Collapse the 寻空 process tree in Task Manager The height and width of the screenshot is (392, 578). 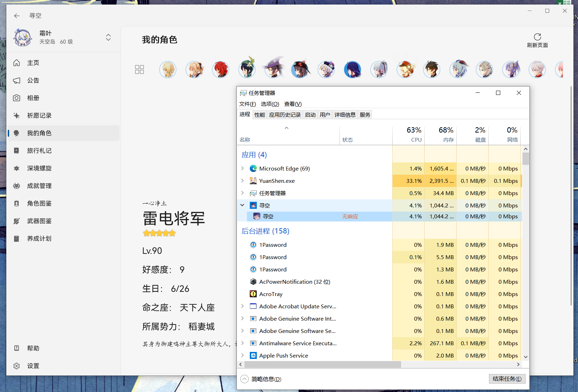tap(242, 205)
